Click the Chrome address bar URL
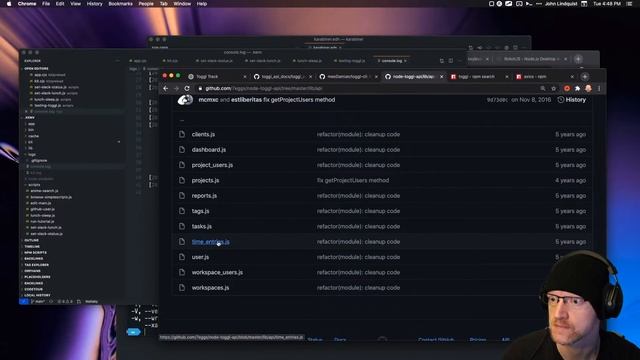Screen dimensions: 640x360 pos(264,89)
